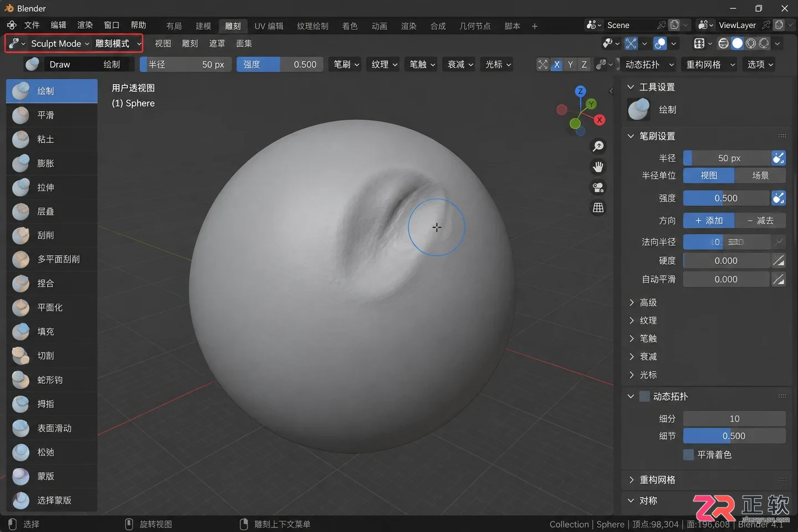Adjust the 强度 slider in header bar

(280, 65)
